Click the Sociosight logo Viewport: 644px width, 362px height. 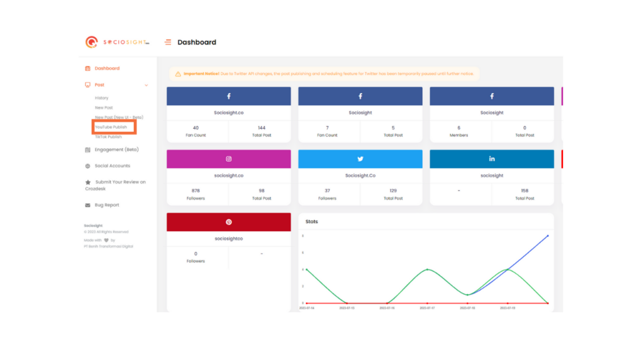[x=118, y=42]
